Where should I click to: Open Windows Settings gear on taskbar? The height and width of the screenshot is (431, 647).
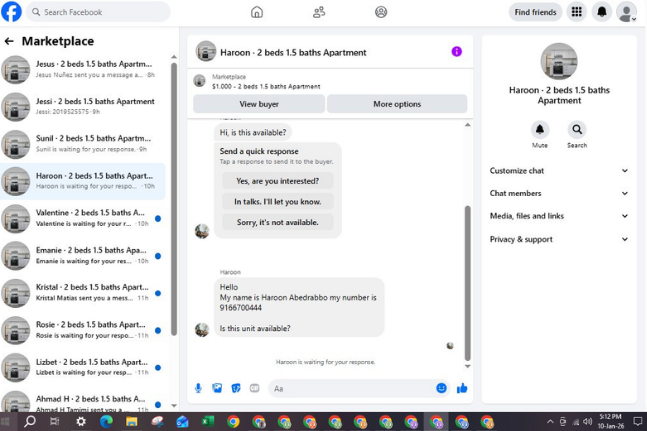pos(81,422)
